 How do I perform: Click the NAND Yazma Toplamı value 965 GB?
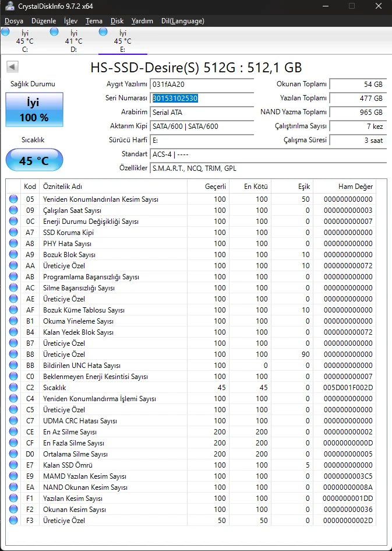tap(358, 113)
